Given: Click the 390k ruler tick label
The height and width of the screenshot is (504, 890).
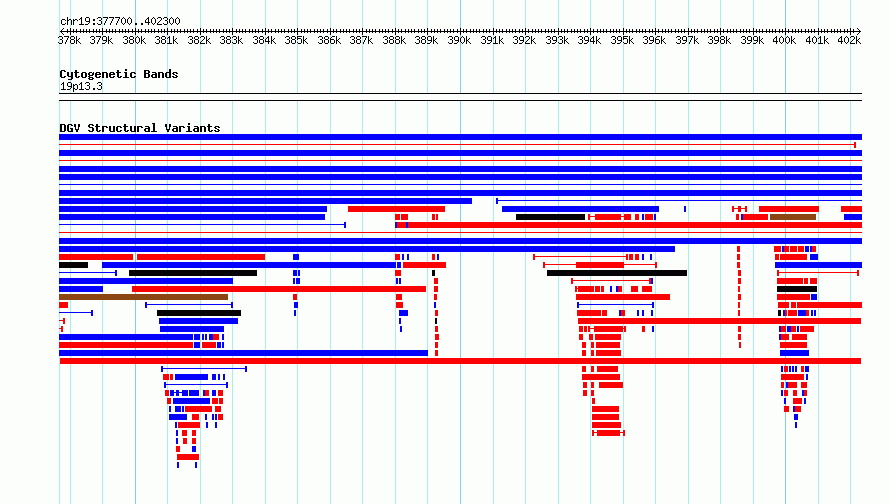Looking at the screenshot, I should tap(459, 40).
